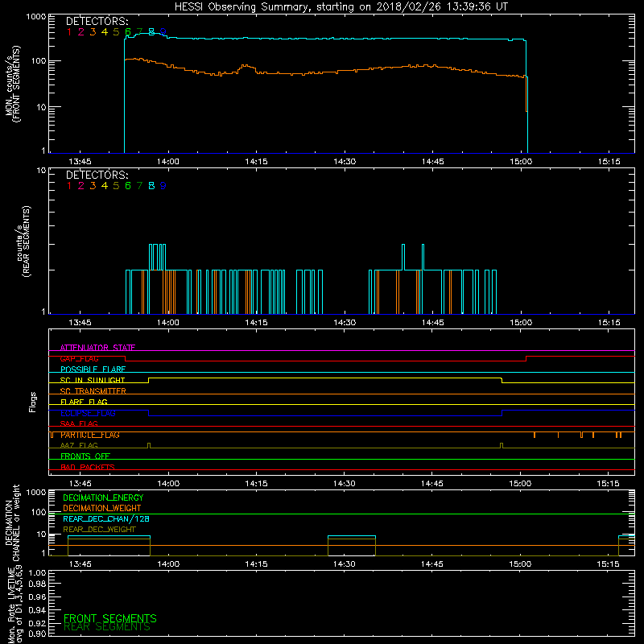
Task: Click the DECIMATION_WEIGHT legend entry
Action: 102,509
